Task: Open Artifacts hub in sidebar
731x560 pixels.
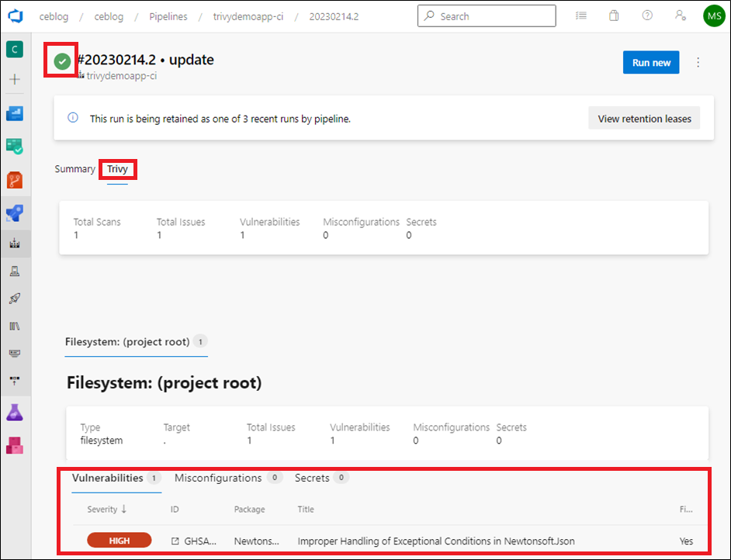Action: [15, 446]
